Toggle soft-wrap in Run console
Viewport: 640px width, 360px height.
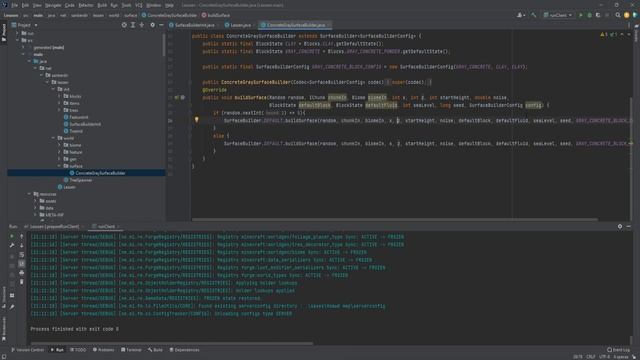(22, 255)
